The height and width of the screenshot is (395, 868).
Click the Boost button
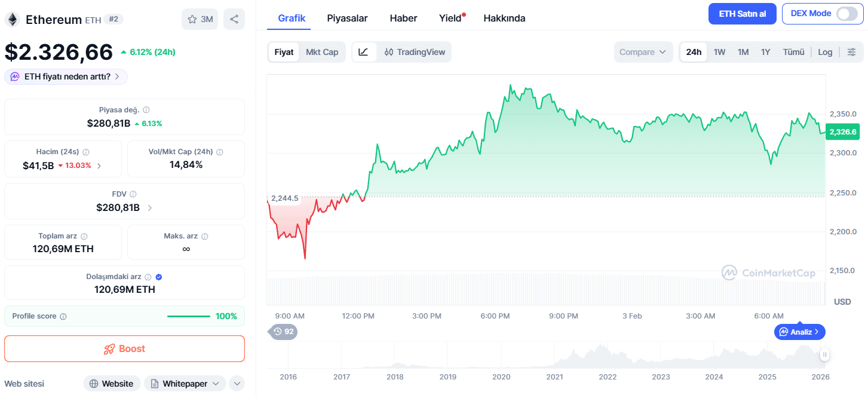(124, 348)
